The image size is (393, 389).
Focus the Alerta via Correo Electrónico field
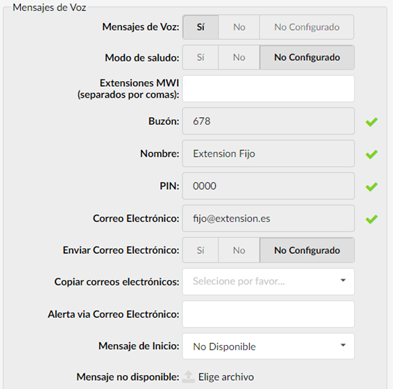tap(268, 314)
